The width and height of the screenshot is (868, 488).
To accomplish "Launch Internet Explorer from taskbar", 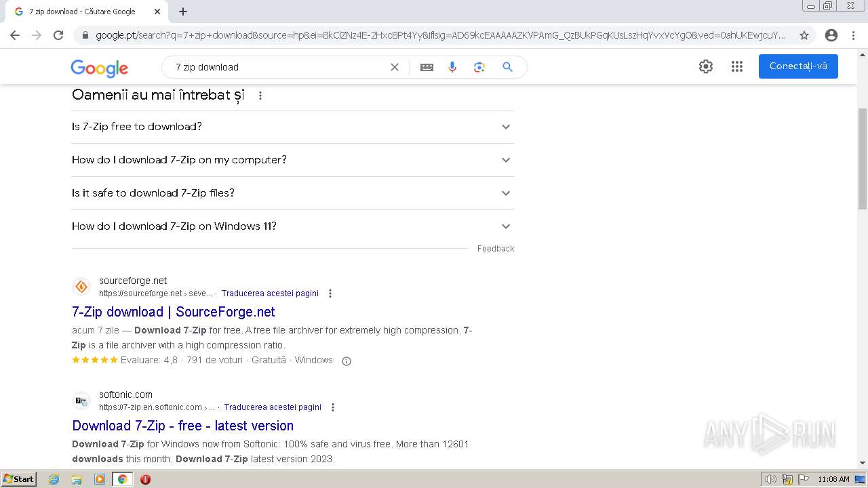I will click(54, 479).
